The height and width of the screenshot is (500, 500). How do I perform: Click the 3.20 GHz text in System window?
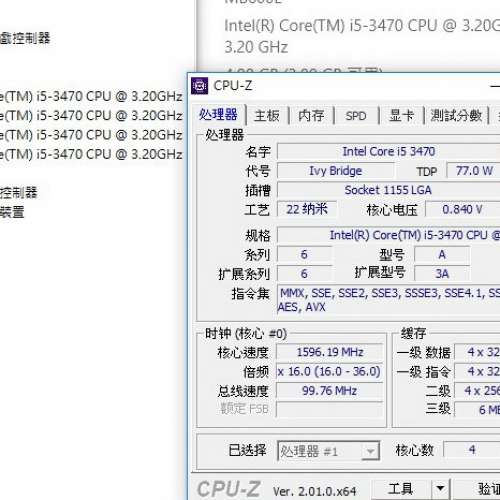256,47
